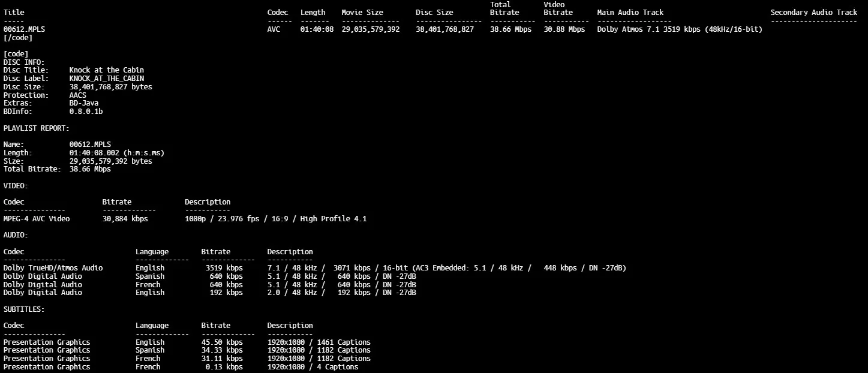The width and height of the screenshot is (868, 373).
Task: Select the disc title Knock at the Cabin
Action: pyautogui.click(x=106, y=70)
